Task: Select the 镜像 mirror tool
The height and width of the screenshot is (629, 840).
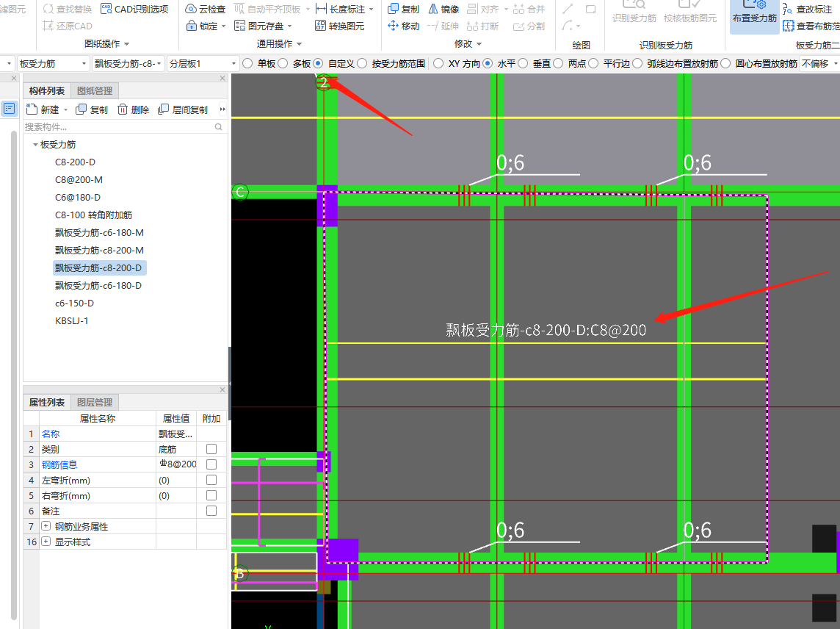Action: pyautogui.click(x=443, y=9)
